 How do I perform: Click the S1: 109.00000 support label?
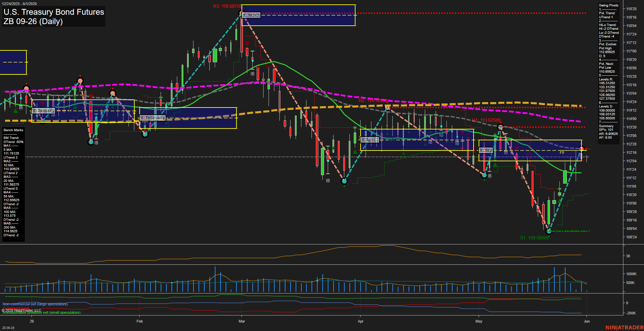coord(534,238)
